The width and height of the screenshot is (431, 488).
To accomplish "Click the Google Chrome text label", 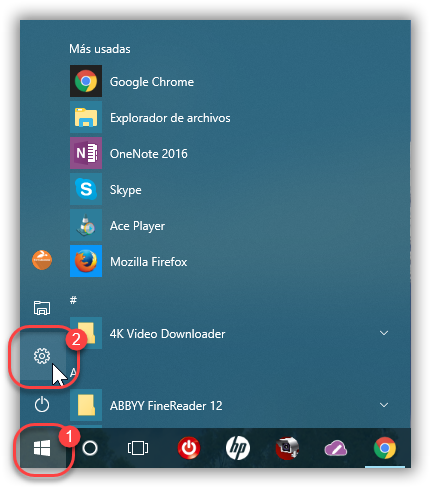I will tap(152, 82).
